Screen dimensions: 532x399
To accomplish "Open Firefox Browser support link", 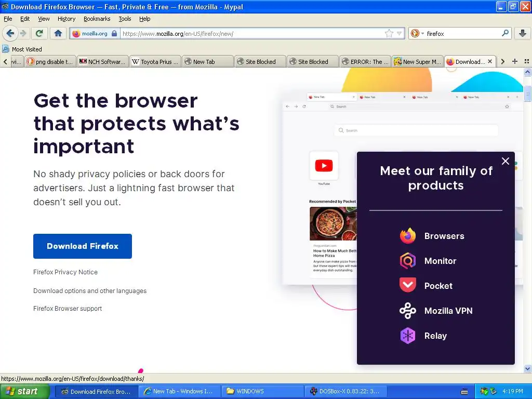I will (68, 309).
